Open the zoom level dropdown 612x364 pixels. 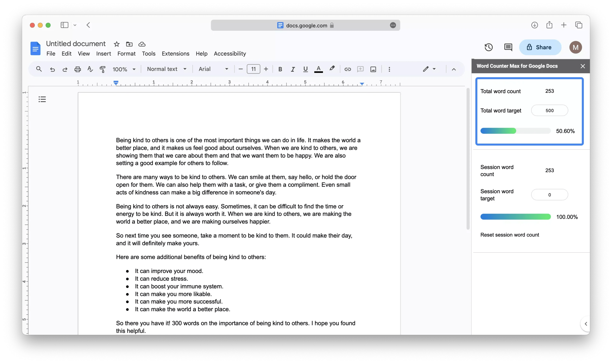[124, 69]
